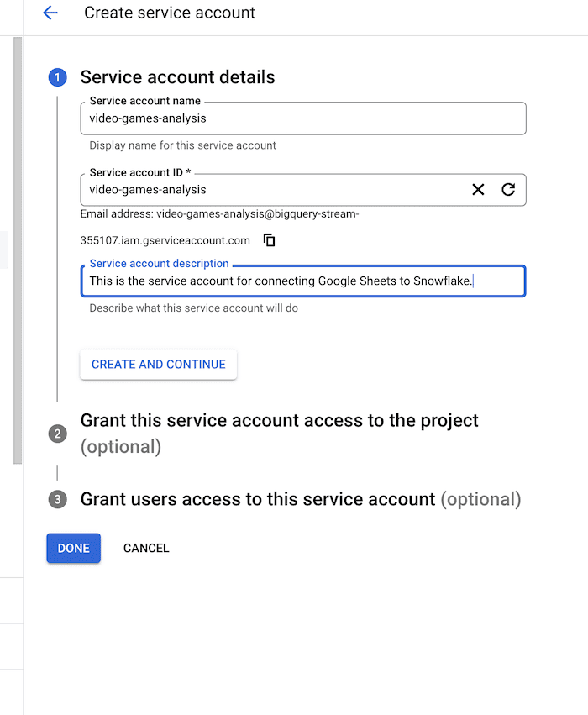Click the step 3 numbered circle
Image resolution: width=588 pixels, height=715 pixels.
57,499
